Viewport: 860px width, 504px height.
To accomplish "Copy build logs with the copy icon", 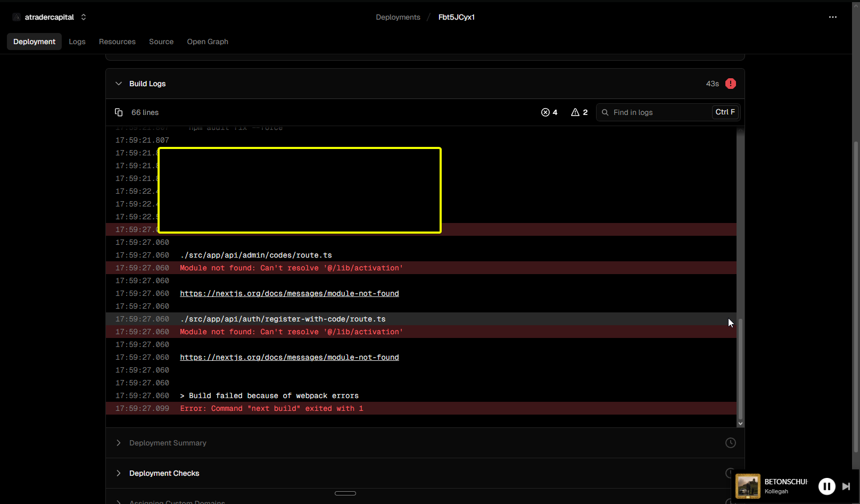I will tap(119, 112).
